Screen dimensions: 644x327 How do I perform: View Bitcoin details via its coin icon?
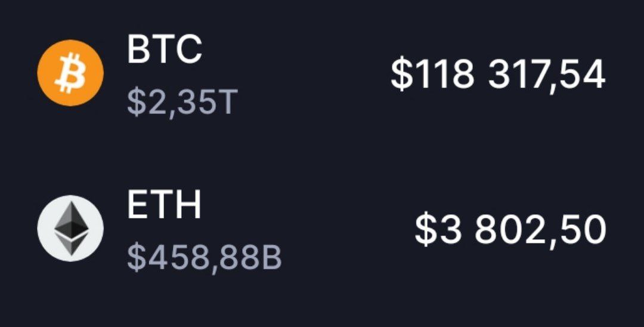(70, 73)
